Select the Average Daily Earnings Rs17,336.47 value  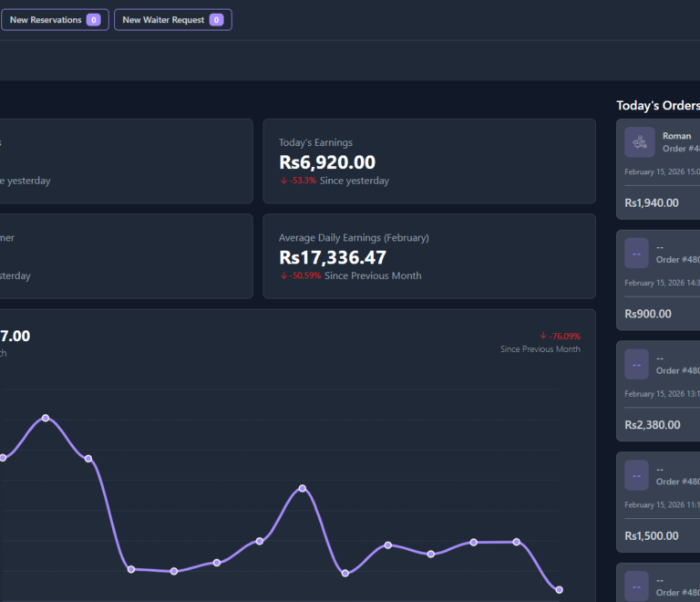[x=332, y=257]
